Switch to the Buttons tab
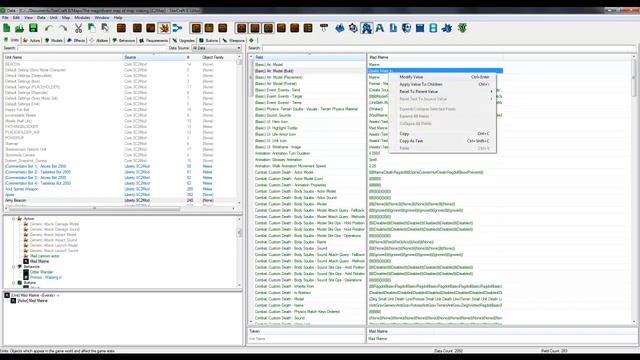Viewport: 640px width, 360px height. coord(209,40)
